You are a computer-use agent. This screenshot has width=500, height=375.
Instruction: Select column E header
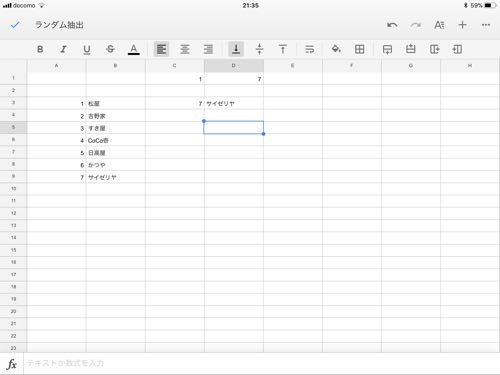[293, 66]
